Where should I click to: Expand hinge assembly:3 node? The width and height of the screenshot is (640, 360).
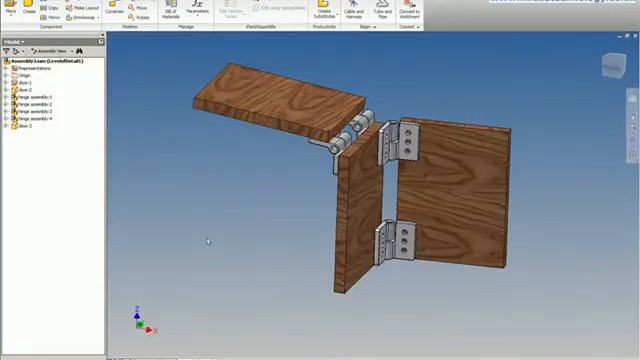pyautogui.click(x=6, y=111)
